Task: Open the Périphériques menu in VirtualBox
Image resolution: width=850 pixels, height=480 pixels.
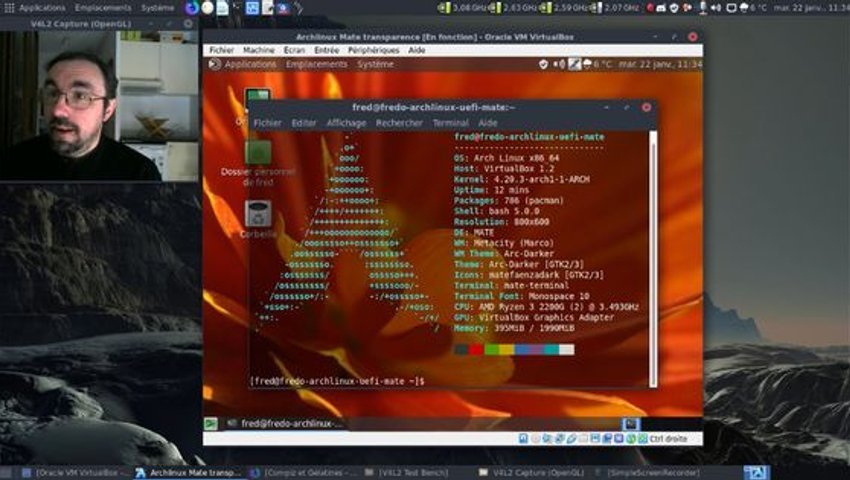Action: (x=374, y=50)
